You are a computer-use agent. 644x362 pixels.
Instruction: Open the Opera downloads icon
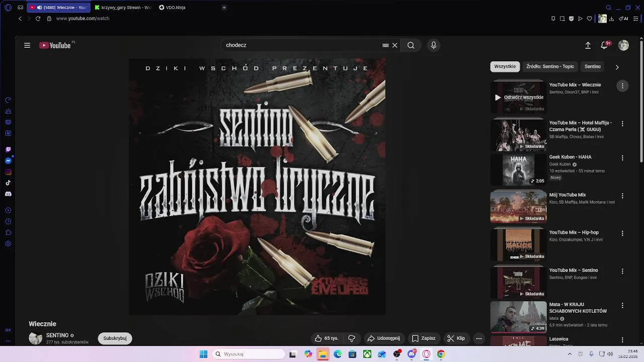click(611, 19)
